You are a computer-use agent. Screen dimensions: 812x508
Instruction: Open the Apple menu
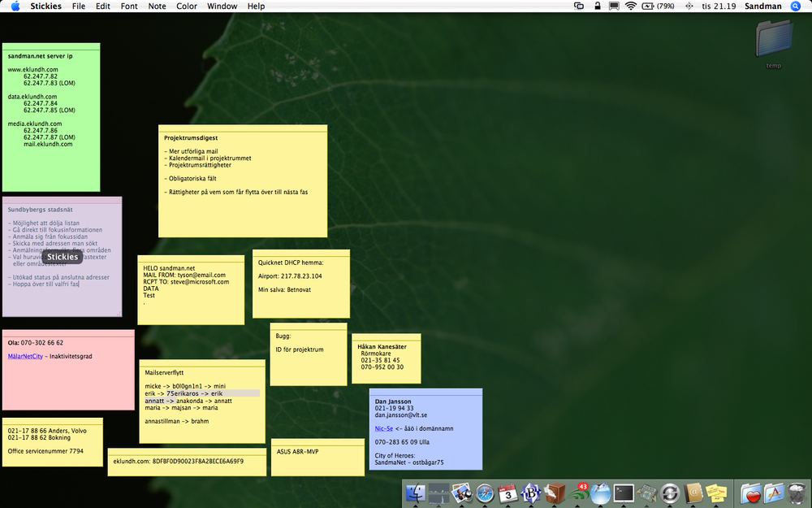(15, 7)
